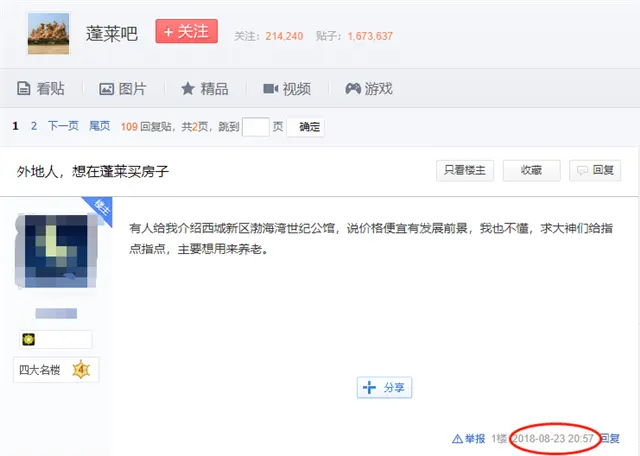Open the original poster's pixelated avatar
The image size is (640, 456).
tap(56, 251)
